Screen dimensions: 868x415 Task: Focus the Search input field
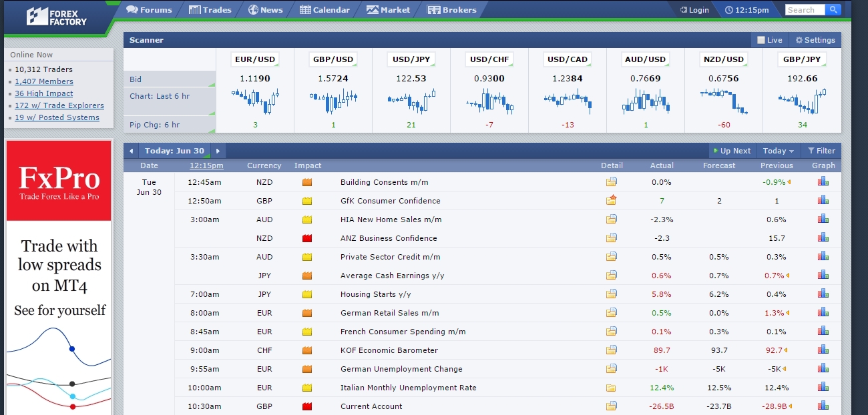pyautogui.click(x=805, y=10)
